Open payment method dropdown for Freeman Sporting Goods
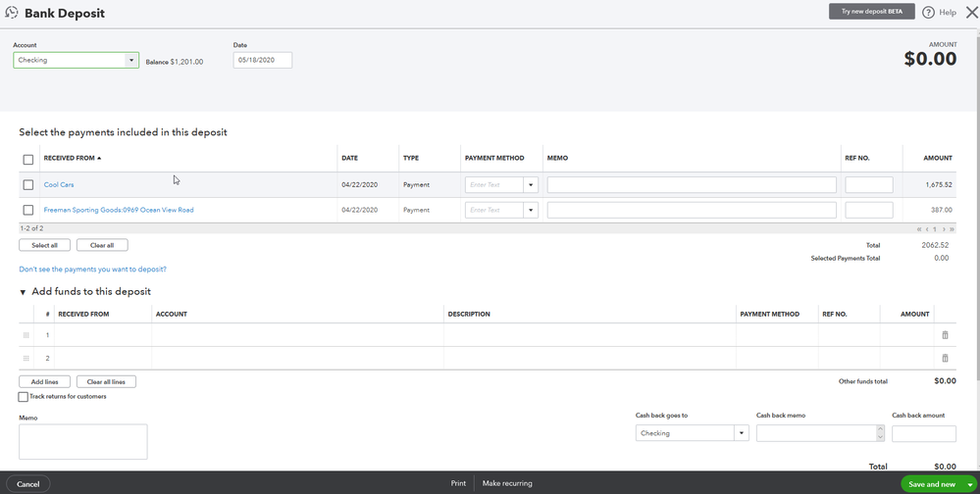Image resolution: width=980 pixels, height=494 pixels. point(531,210)
